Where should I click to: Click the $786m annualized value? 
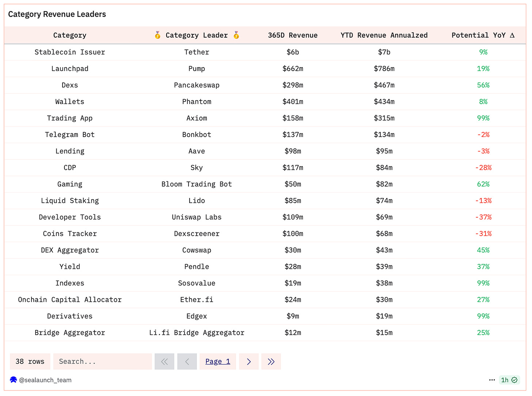[384, 69]
